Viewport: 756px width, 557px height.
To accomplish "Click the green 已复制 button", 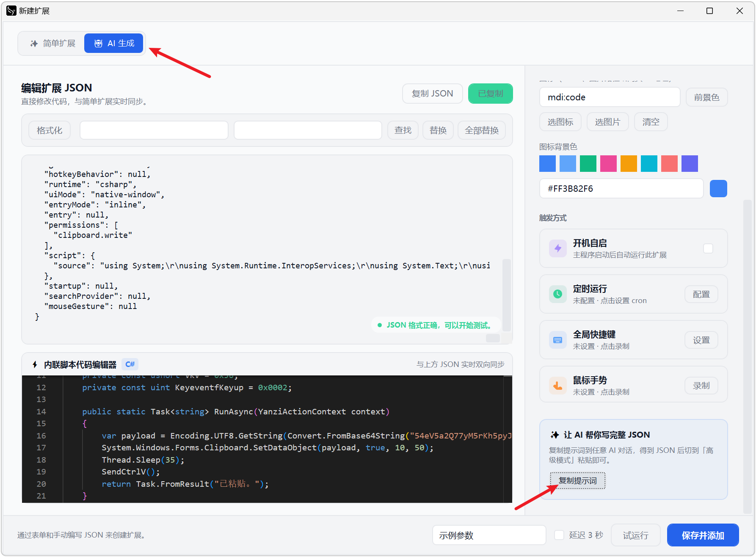I will pos(490,94).
